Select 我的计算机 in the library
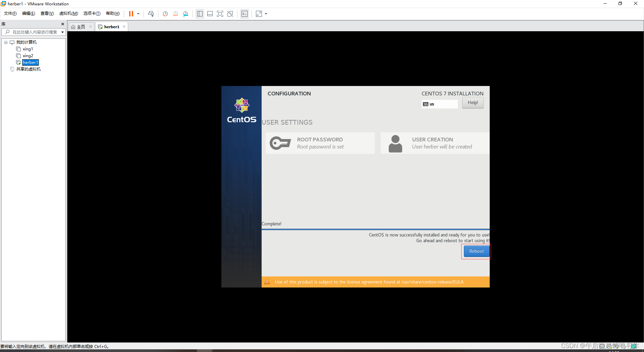The height and width of the screenshot is (352, 644). point(26,42)
